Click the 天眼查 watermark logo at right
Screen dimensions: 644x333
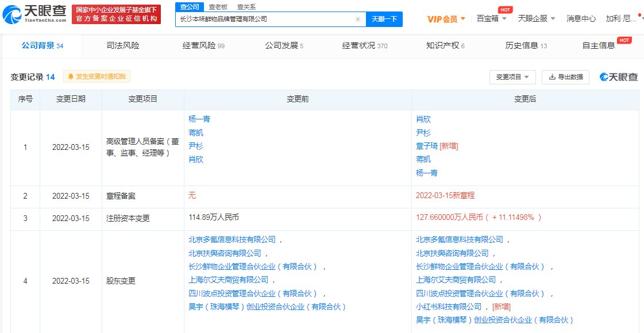click(619, 77)
